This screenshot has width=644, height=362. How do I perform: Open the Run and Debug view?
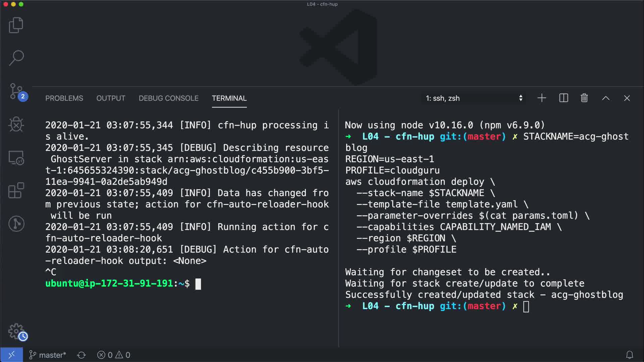pyautogui.click(x=16, y=124)
